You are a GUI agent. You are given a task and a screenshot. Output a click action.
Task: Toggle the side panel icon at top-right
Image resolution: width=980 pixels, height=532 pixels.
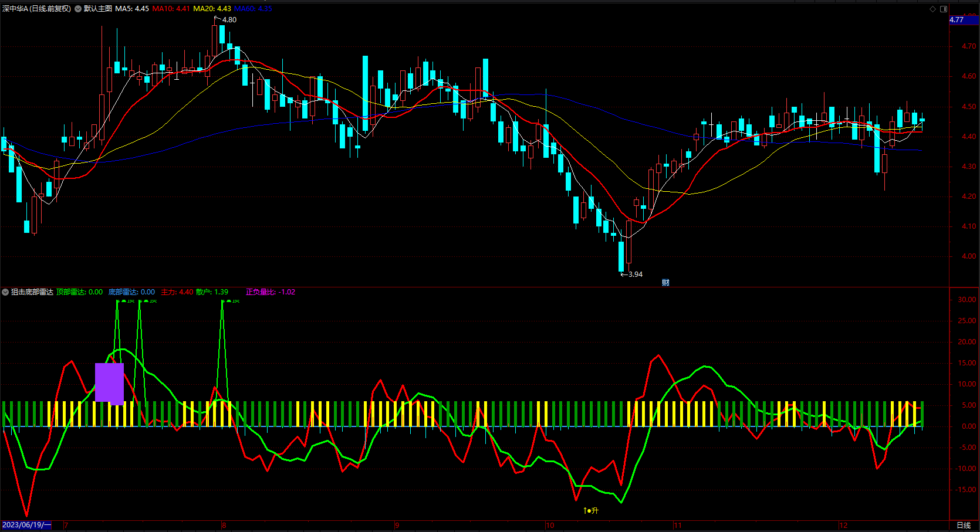[944, 9]
